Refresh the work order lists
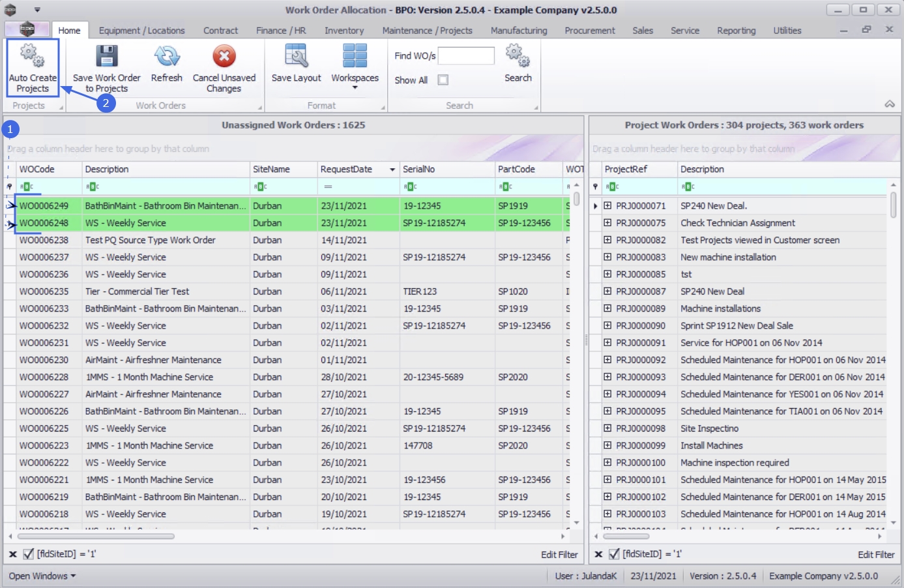 pyautogui.click(x=167, y=63)
